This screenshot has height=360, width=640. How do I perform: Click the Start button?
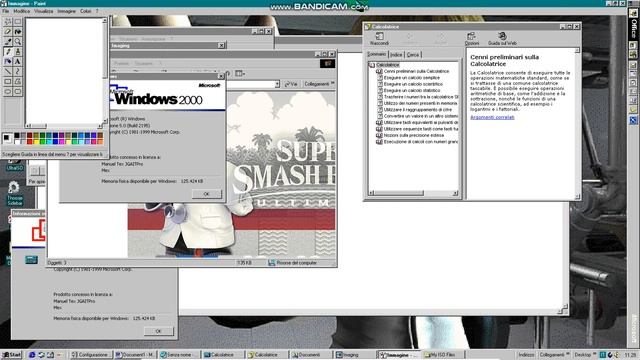tap(11, 355)
